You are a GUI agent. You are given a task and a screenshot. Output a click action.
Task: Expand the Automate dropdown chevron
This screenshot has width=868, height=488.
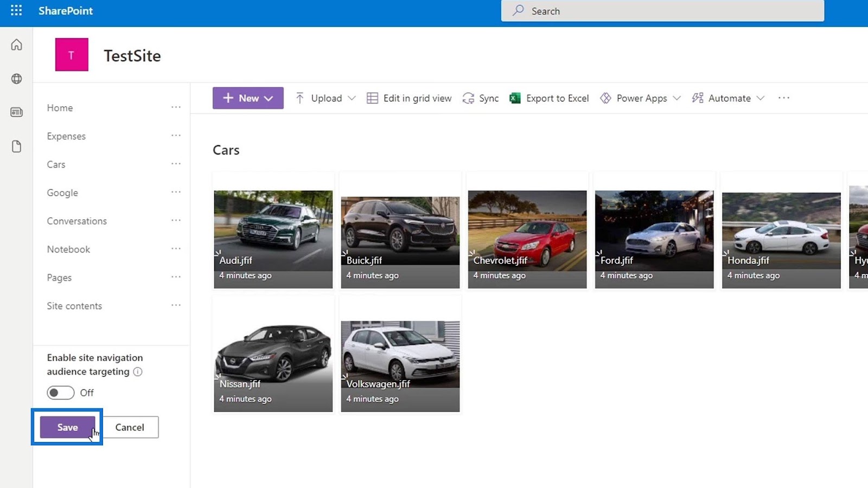pos(761,98)
